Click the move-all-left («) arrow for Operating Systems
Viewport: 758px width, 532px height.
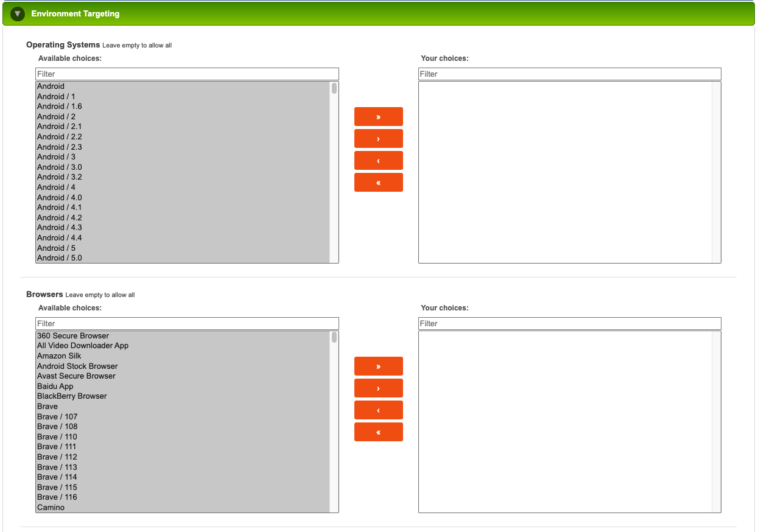(x=378, y=182)
